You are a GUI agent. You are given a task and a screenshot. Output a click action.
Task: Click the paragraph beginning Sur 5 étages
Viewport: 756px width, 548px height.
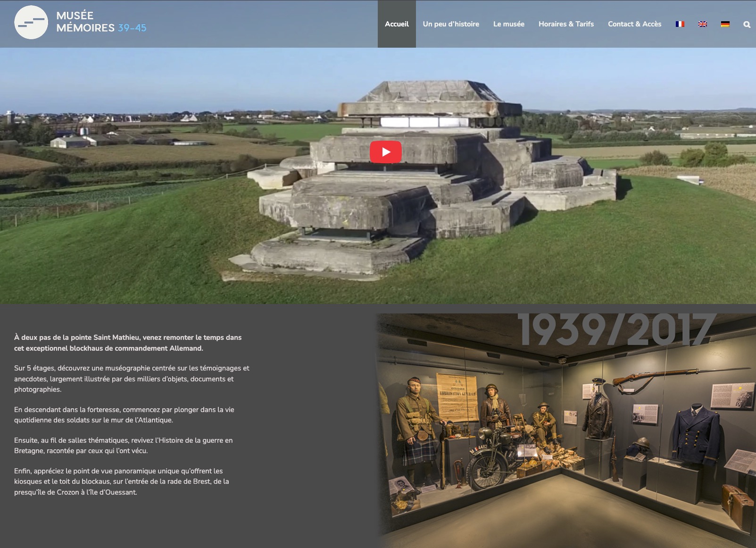[132, 379]
